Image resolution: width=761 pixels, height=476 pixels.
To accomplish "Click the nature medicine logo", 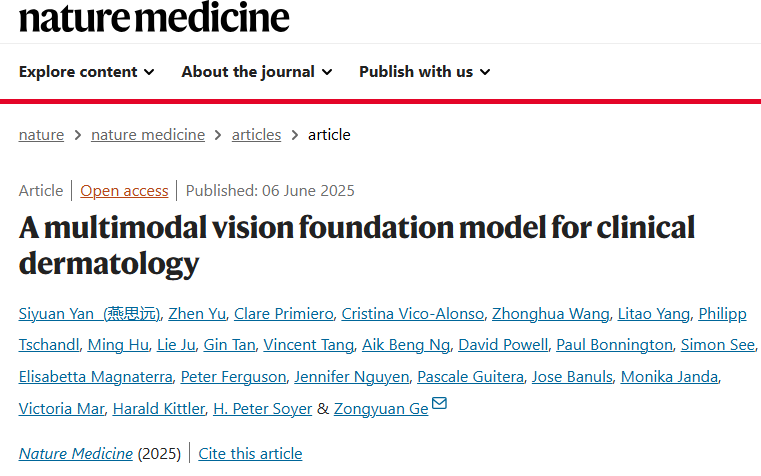I will click(x=154, y=17).
